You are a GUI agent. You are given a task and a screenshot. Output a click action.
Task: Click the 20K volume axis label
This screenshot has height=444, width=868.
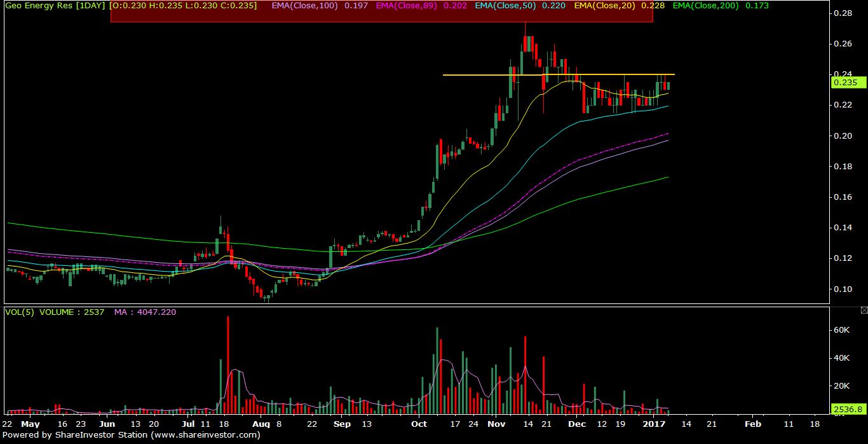(x=842, y=385)
